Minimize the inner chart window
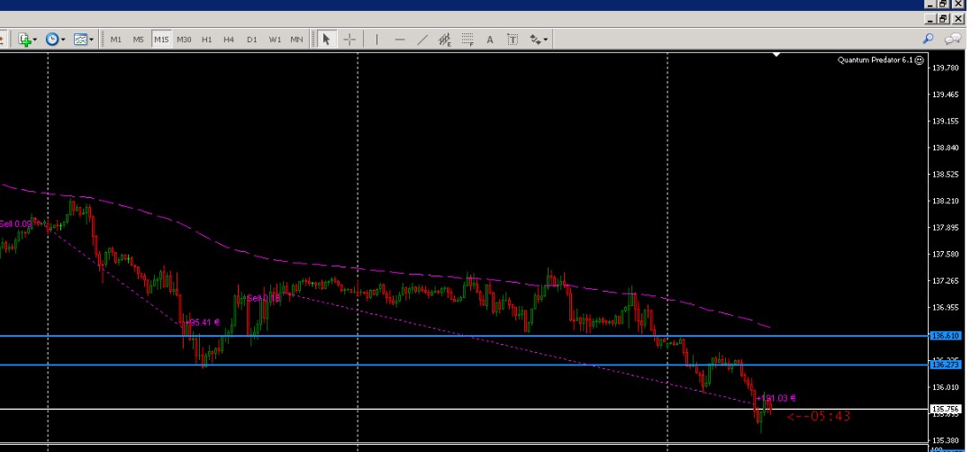 pyautogui.click(x=930, y=20)
